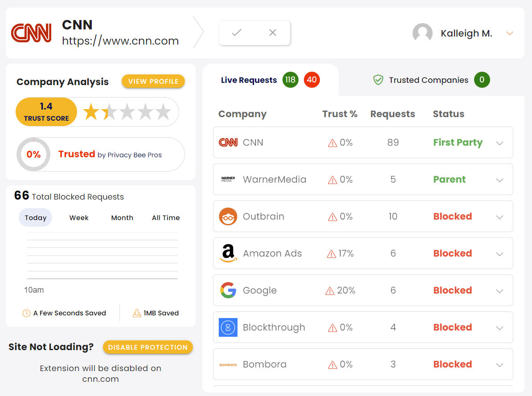The height and width of the screenshot is (396, 532).
Task: Click the 10am chart label
Action: click(34, 290)
